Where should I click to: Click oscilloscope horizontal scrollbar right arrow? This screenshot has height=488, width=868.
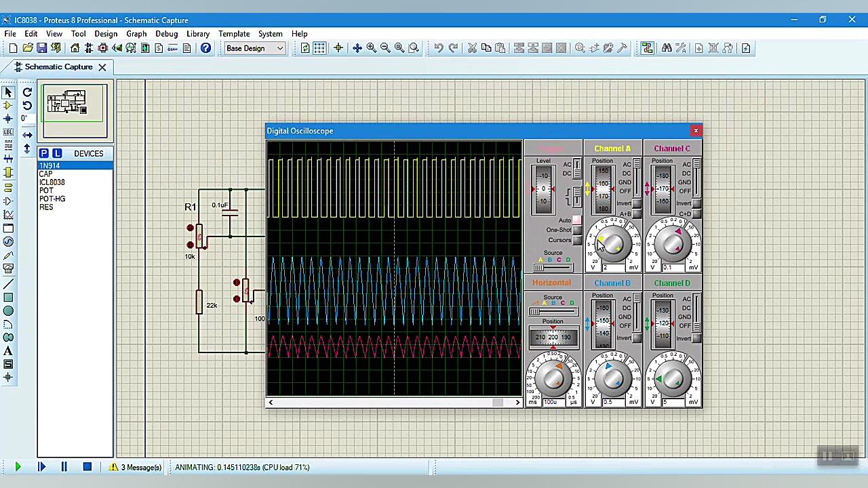[517, 403]
